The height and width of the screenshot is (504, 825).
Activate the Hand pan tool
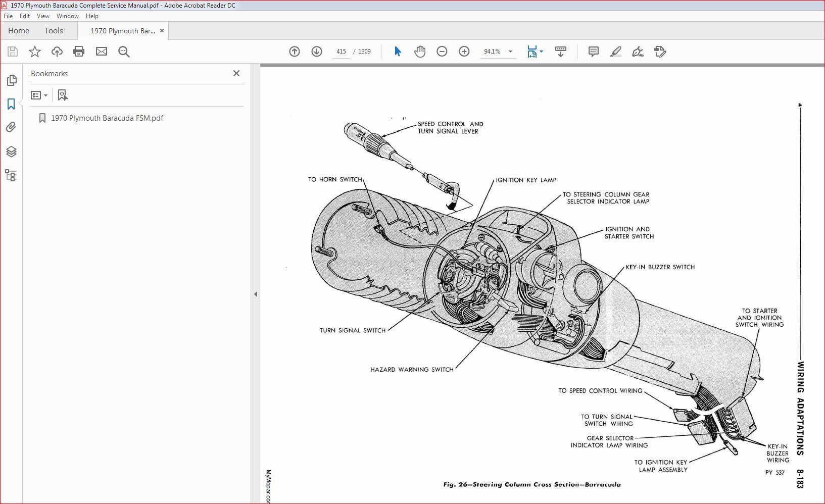[x=420, y=52]
